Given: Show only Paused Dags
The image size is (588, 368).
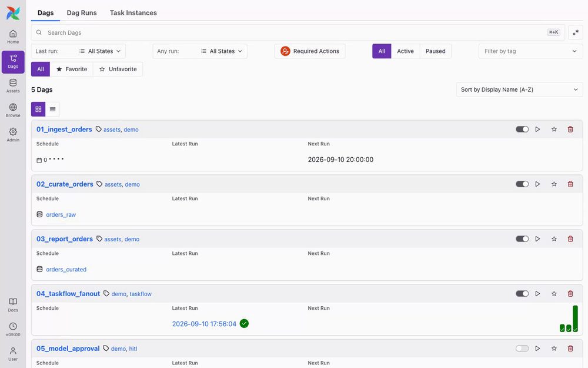Looking at the screenshot, I should click(x=435, y=51).
